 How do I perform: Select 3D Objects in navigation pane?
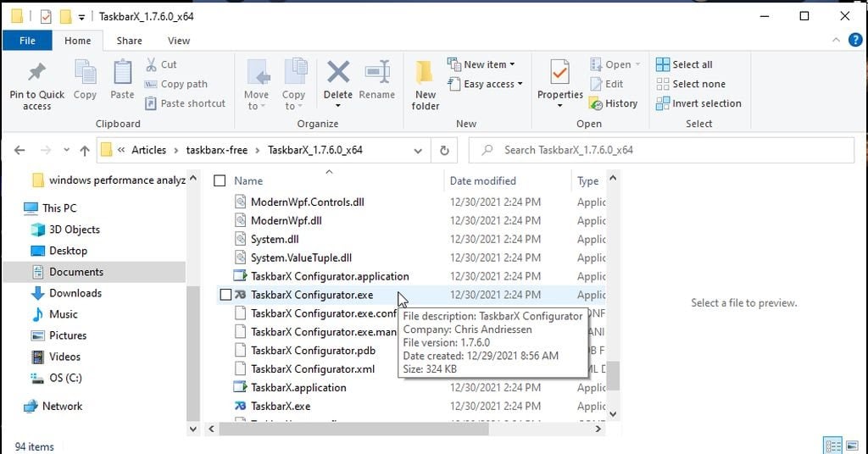pyautogui.click(x=75, y=230)
